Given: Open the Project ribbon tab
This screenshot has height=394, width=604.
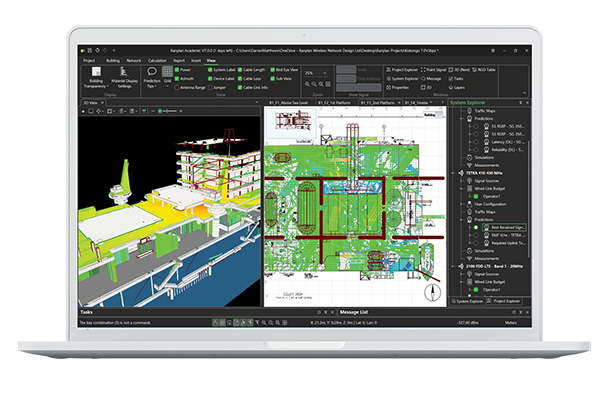Looking at the screenshot, I should (89, 60).
